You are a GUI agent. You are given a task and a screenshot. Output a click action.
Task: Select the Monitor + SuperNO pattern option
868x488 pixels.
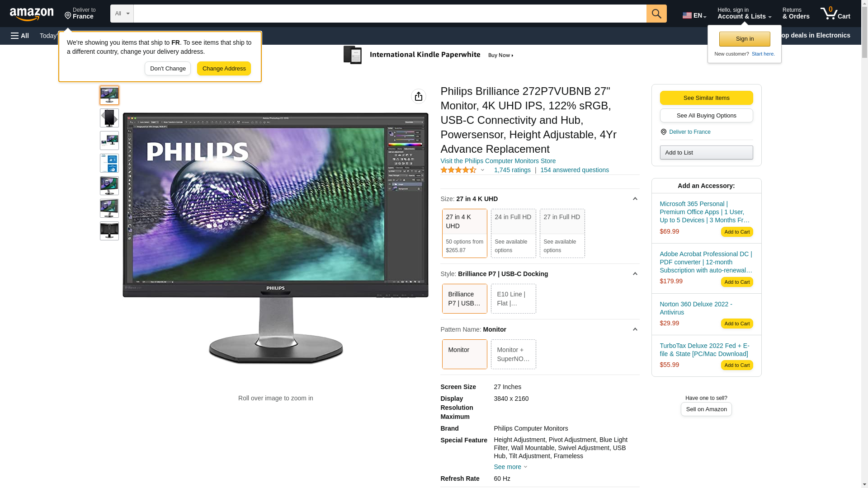(x=513, y=354)
